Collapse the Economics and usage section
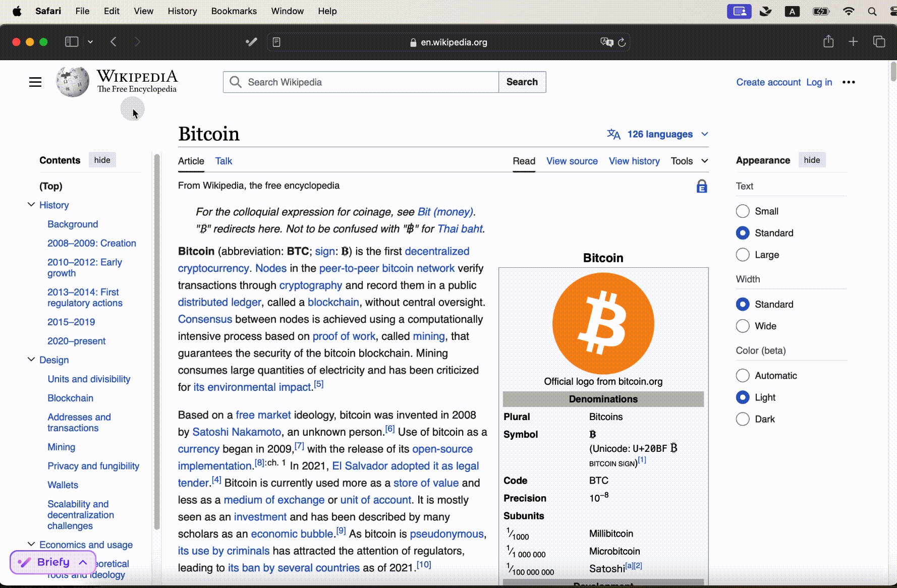Viewport: 897px width, 588px height. (x=31, y=545)
